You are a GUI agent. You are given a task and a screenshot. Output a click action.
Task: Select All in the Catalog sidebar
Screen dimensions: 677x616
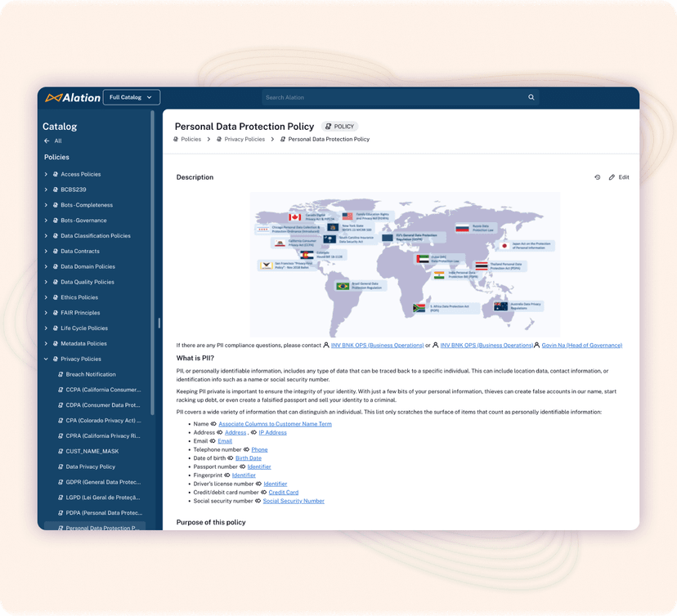[x=59, y=141]
